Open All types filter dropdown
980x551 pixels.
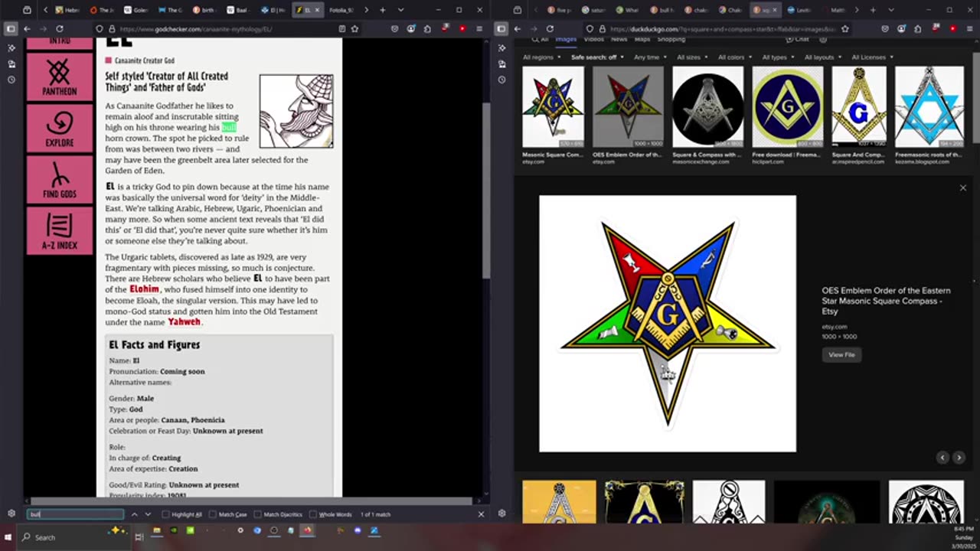point(777,57)
